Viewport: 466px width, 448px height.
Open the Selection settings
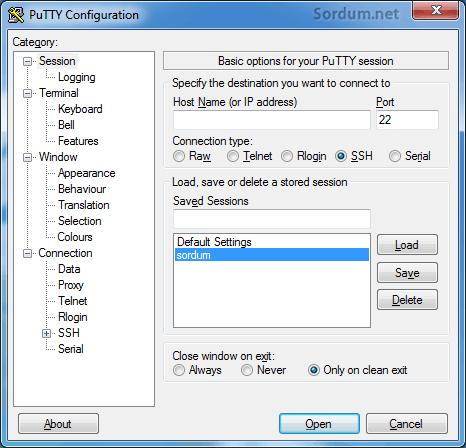point(79,221)
